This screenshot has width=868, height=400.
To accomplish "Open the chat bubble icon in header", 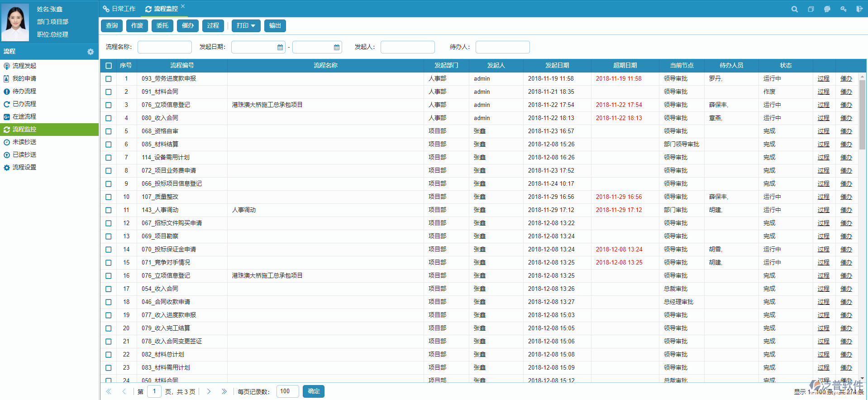I will click(827, 9).
